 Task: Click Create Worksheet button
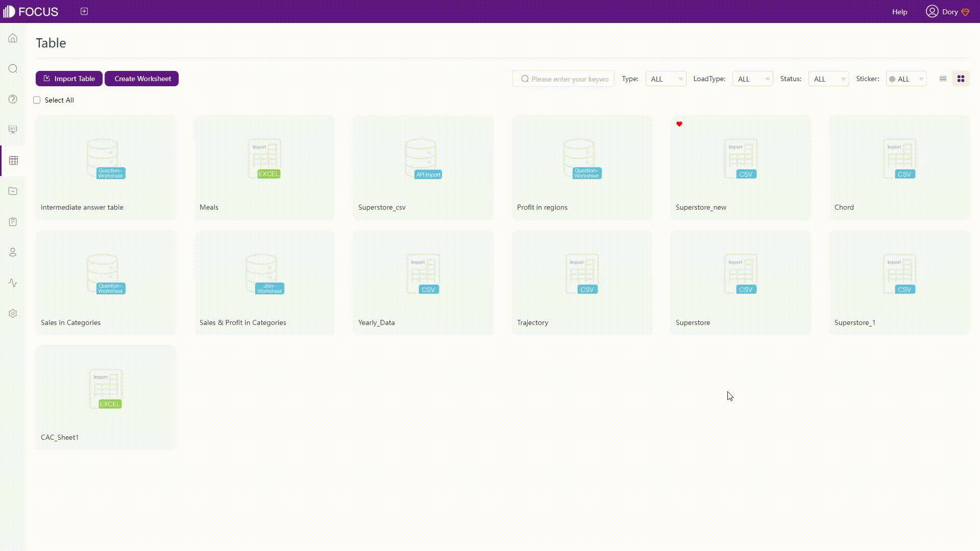pyautogui.click(x=143, y=78)
